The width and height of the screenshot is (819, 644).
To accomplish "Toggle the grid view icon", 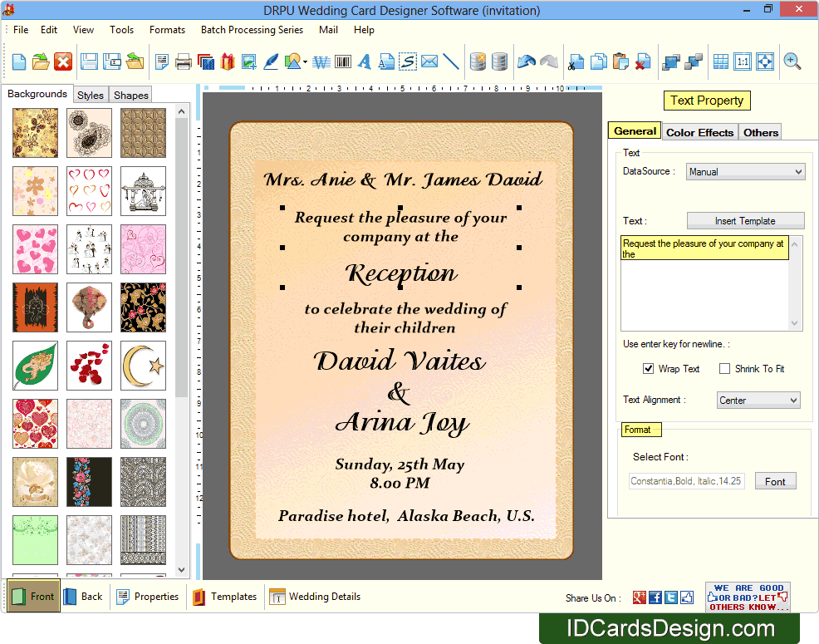I will tap(721, 61).
